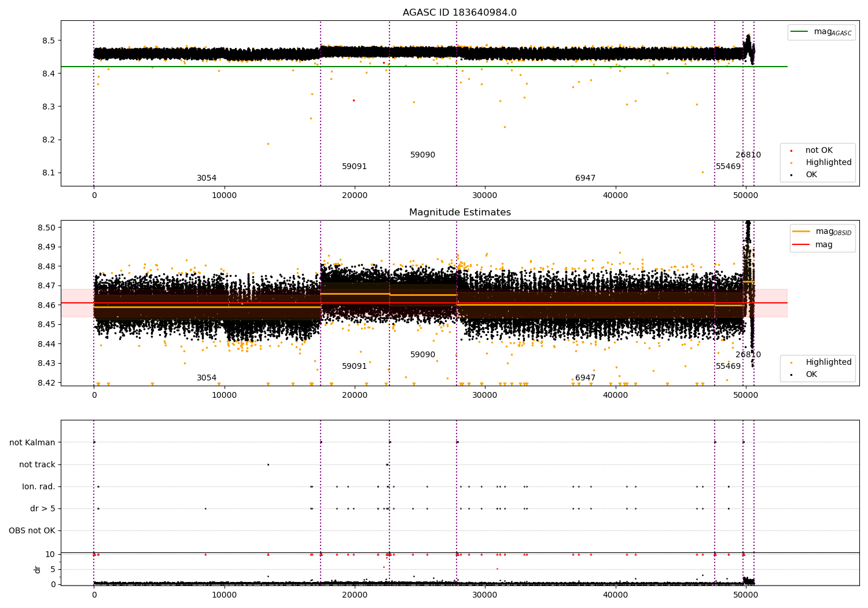Select "Highlighted" in the AGASC ID plot legend
This screenshot has height=608, width=868.
click(x=822, y=163)
